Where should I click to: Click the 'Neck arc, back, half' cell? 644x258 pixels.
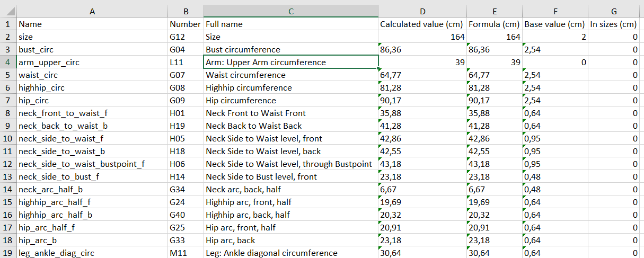pyautogui.click(x=291, y=189)
